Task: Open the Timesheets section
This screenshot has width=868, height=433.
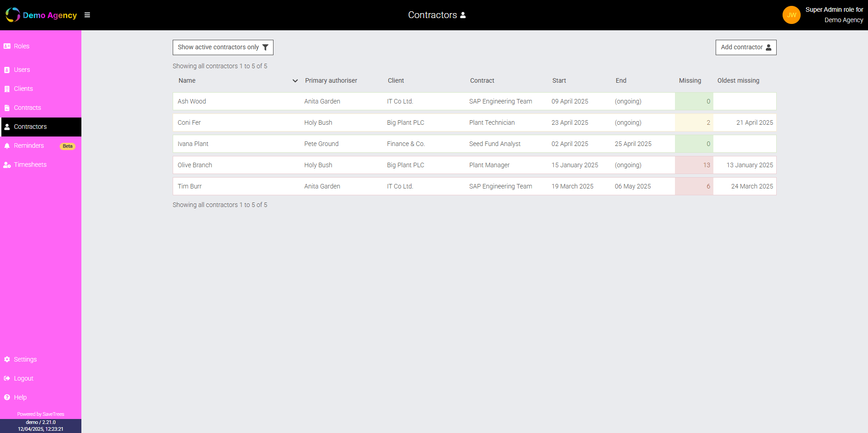Action: [x=41, y=165]
